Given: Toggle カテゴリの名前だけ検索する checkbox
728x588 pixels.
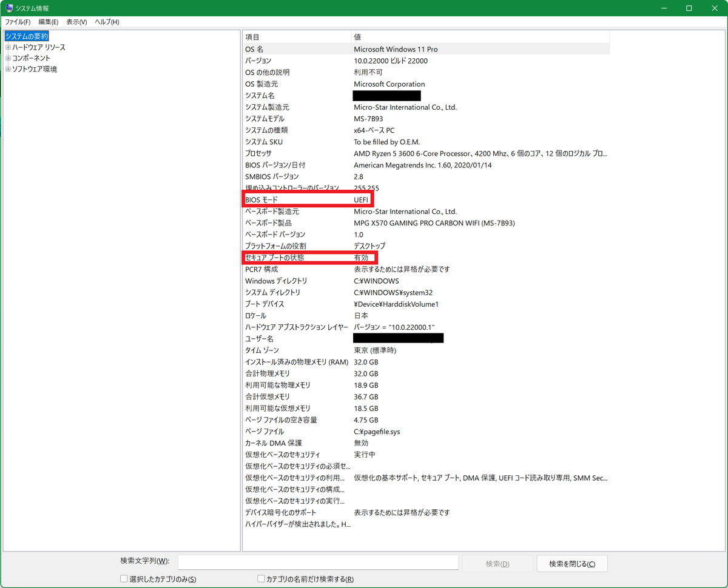Looking at the screenshot, I should 261,579.
